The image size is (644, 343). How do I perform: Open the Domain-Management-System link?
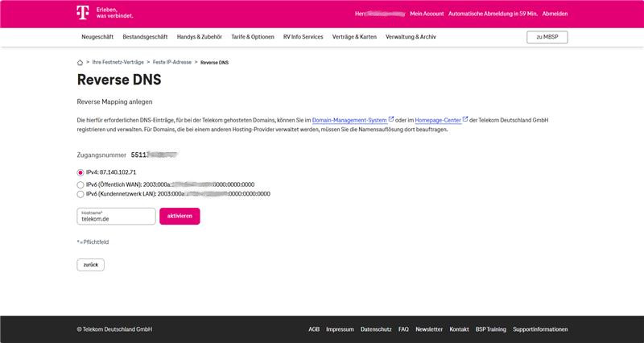click(349, 120)
